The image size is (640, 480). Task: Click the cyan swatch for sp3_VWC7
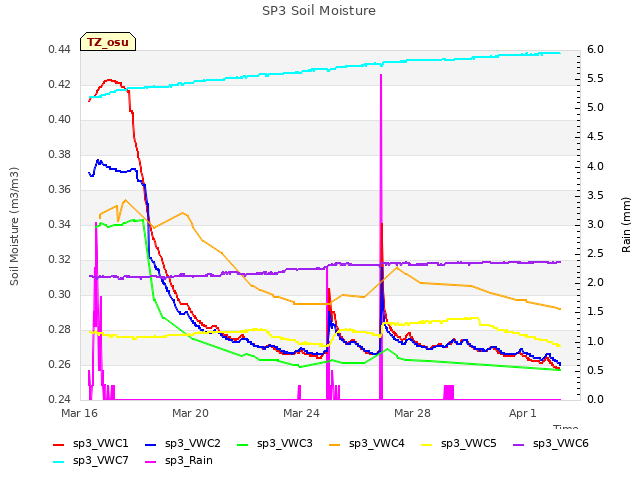click(x=59, y=462)
